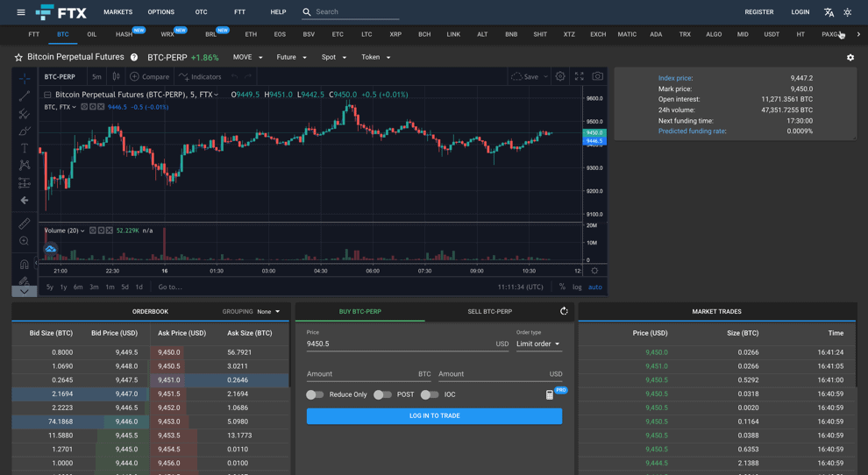Click the Price input field showing 9450.5
Image resolution: width=868 pixels, height=475 pixels.
tap(408, 344)
